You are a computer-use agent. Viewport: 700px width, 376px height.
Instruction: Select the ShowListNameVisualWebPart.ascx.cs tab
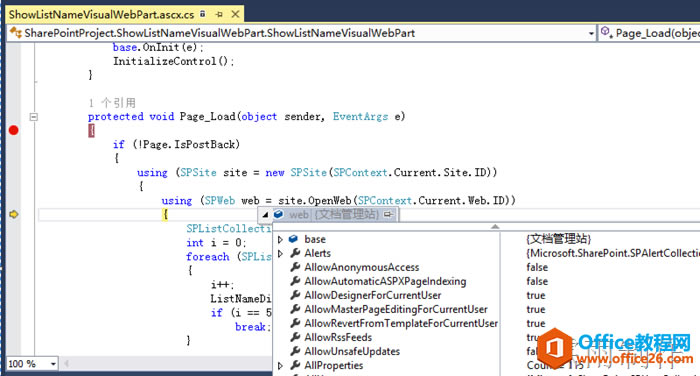point(101,14)
